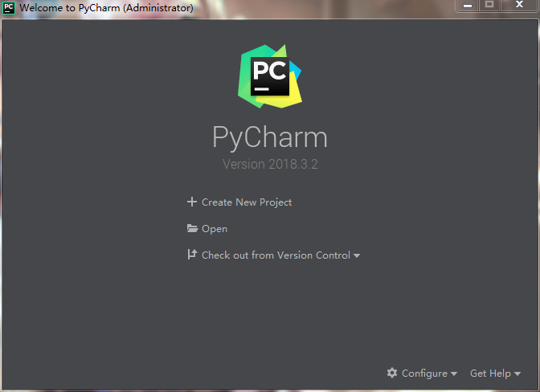Click the PyCharm product name heading
Image resolution: width=540 pixels, height=392 pixels.
[270, 137]
